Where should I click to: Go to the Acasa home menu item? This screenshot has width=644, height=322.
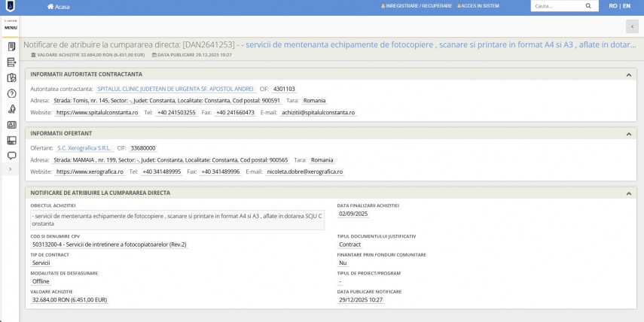[58, 7]
